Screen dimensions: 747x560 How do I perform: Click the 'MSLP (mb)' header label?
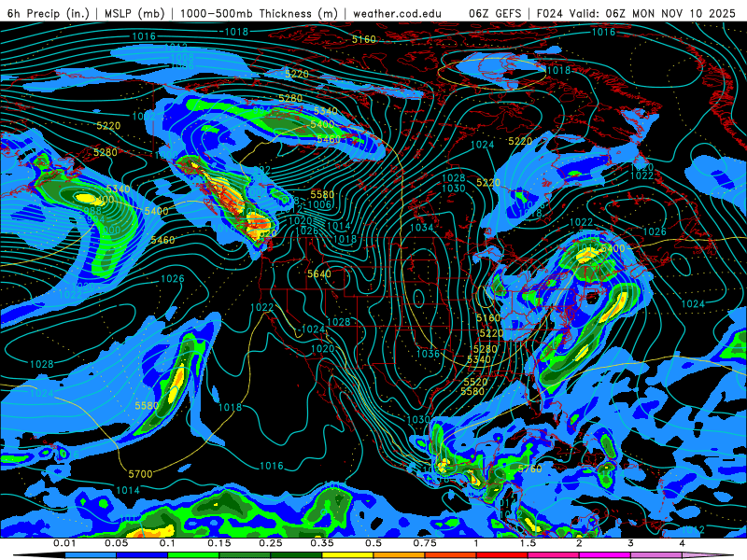coord(134,13)
